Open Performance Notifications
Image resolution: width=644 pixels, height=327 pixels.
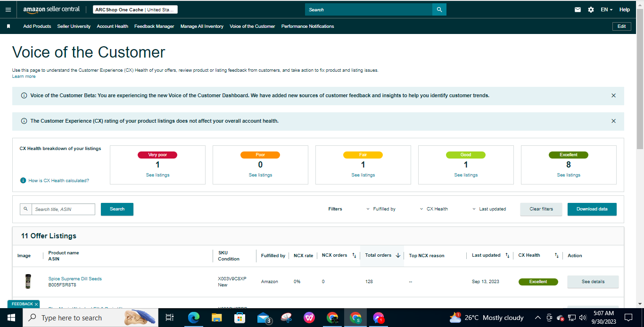[308, 26]
